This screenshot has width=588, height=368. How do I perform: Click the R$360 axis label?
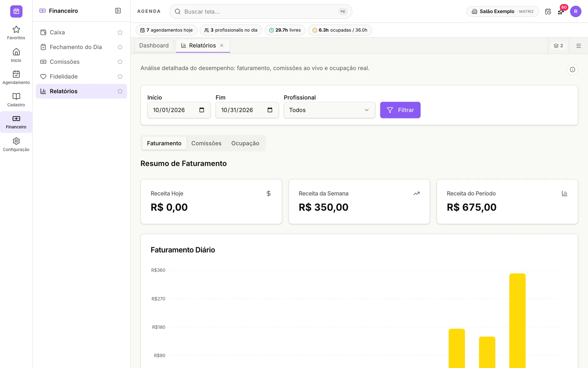point(158,270)
